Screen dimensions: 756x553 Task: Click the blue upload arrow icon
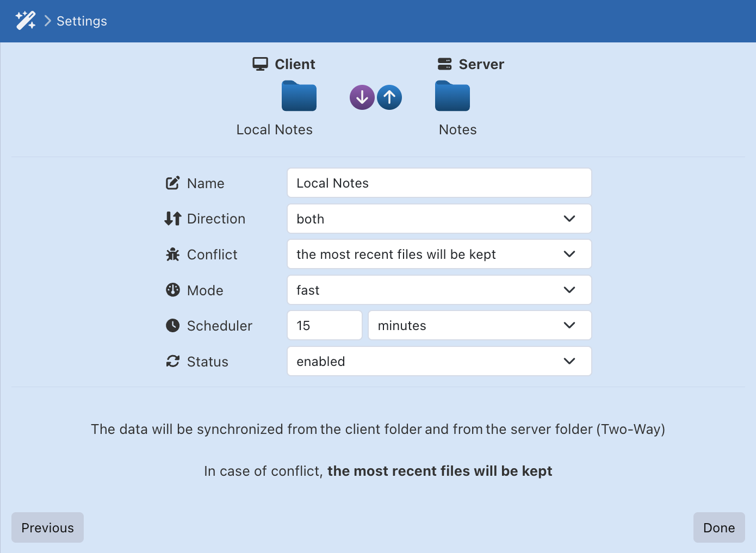coord(389,97)
